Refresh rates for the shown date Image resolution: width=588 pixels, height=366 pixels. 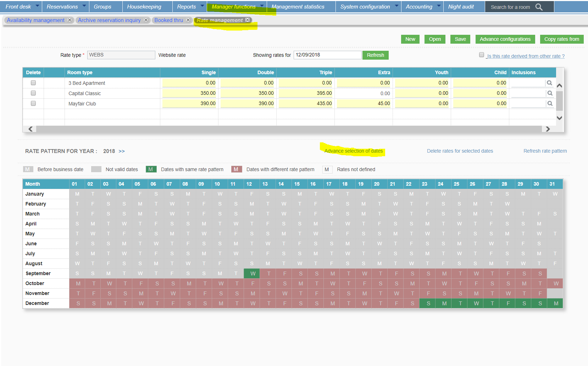(376, 55)
